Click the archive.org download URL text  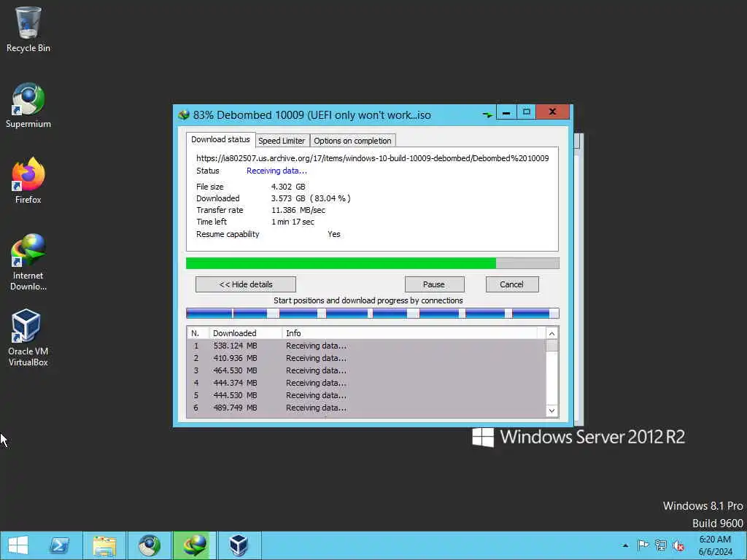[x=373, y=158]
